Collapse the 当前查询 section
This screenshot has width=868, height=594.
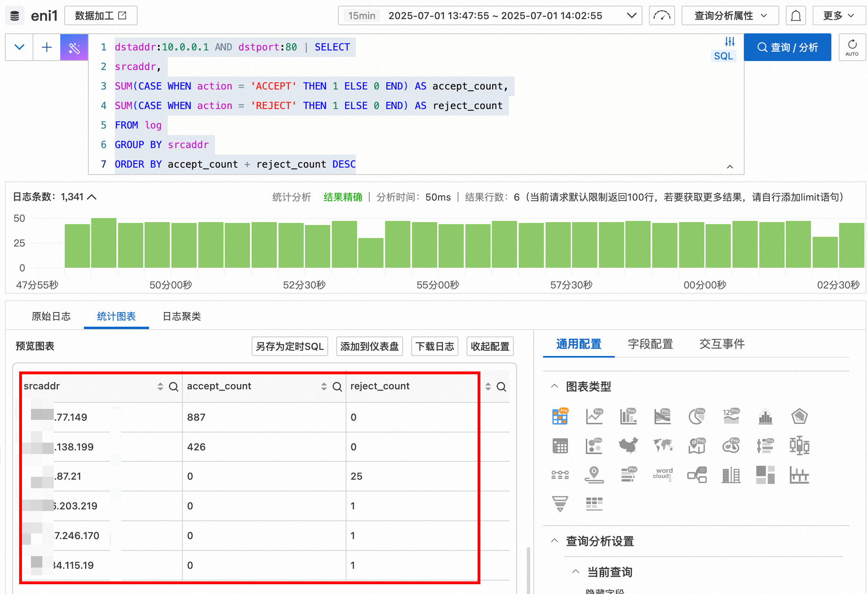coord(576,571)
